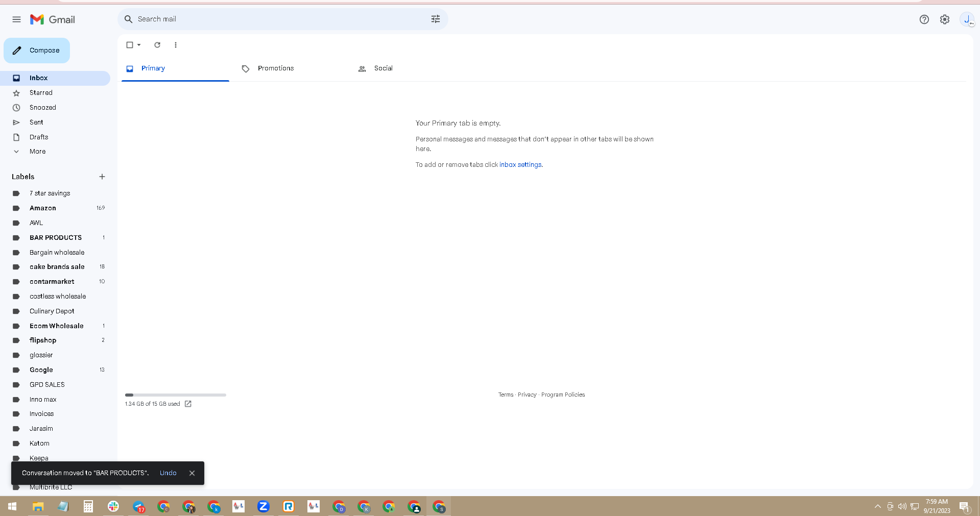This screenshot has height=516, width=980.
Task: Open Calculator from the taskbar
Action: (88, 506)
